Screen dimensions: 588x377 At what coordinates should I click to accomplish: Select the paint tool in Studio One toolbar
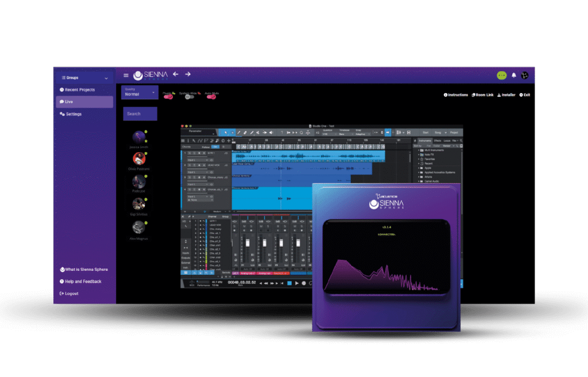click(x=252, y=133)
